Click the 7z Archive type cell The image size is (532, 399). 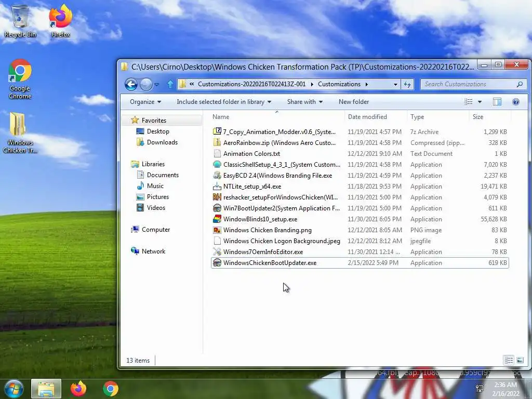424,131
